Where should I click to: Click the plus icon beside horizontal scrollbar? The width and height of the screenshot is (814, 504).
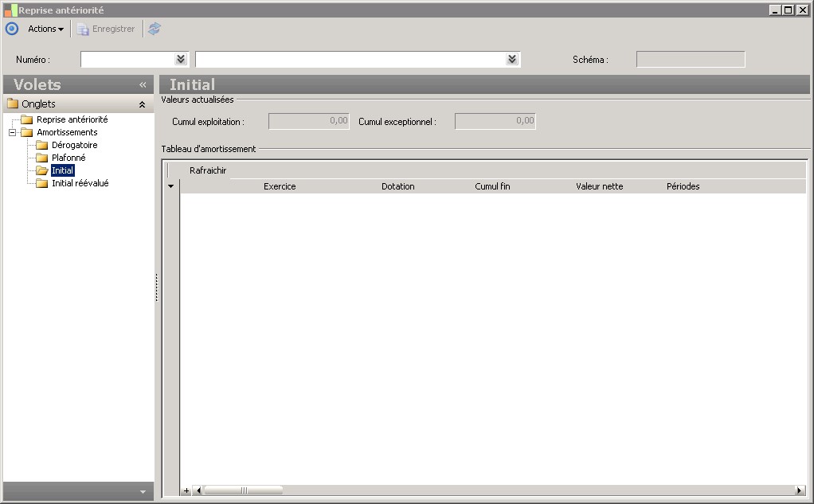(186, 490)
